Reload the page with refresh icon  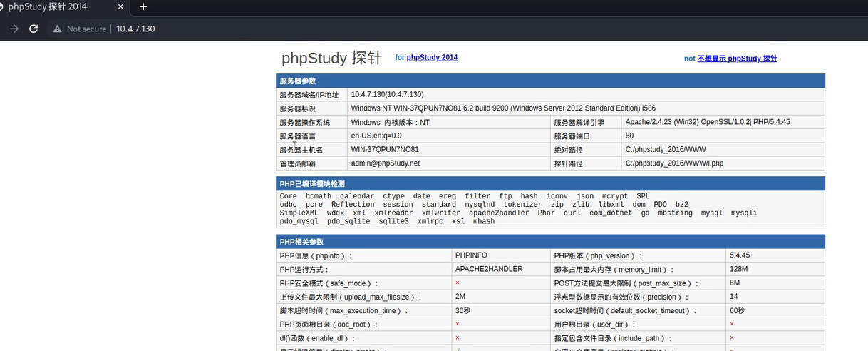click(x=33, y=29)
